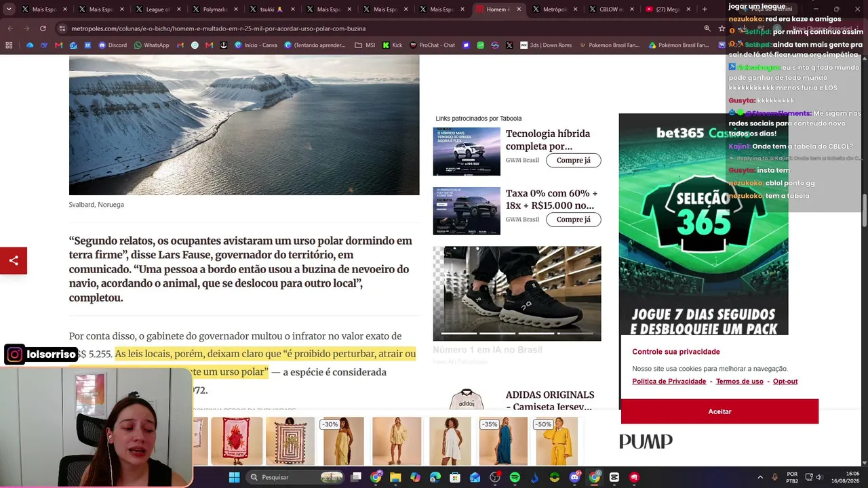868x488 pixels.
Task: Click the dark GWM SUV ad thumbnail
Action: (467, 211)
